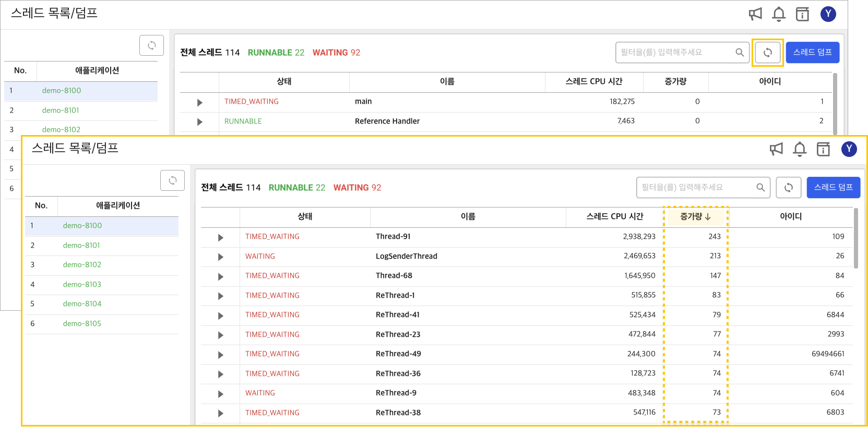Select demo-8101 in front window list
Viewport: 868px width, 427px height.
pyautogui.click(x=102, y=246)
